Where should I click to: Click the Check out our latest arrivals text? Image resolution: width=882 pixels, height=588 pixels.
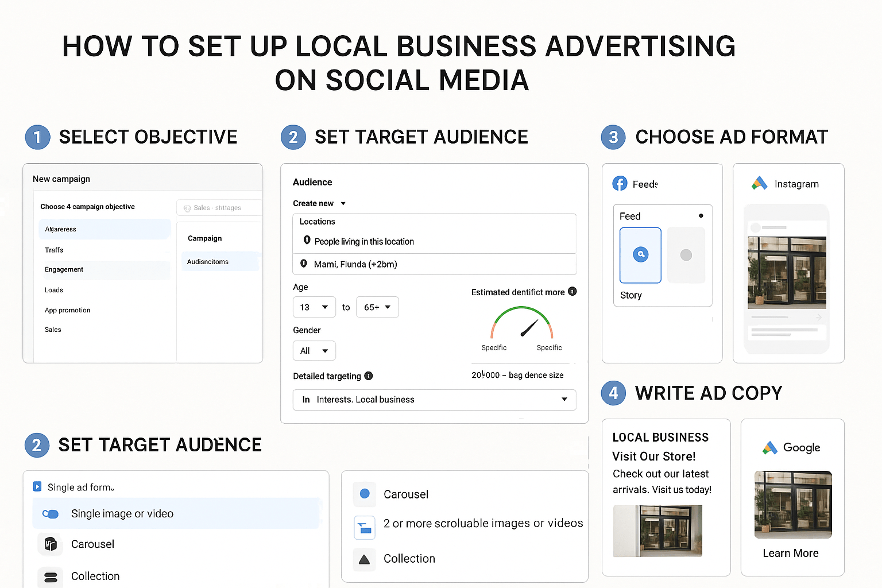click(x=661, y=482)
